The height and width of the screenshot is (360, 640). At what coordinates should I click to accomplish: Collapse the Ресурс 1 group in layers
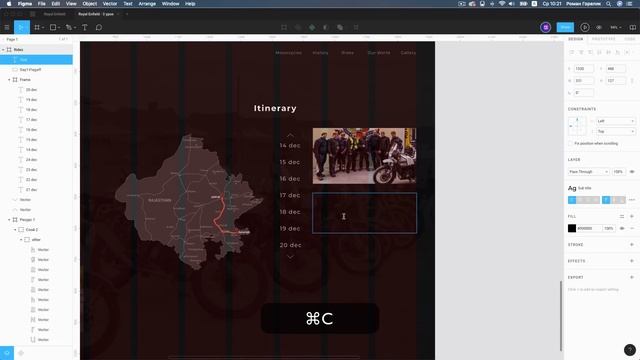[9, 220]
